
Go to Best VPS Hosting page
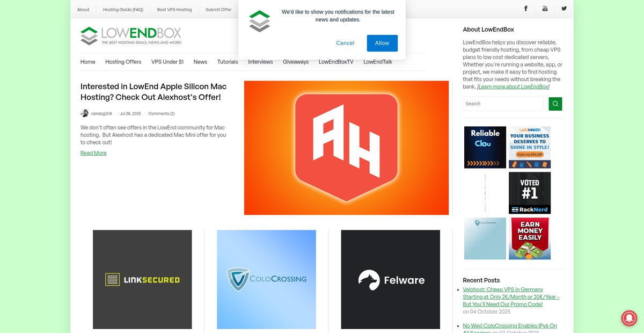174,9
